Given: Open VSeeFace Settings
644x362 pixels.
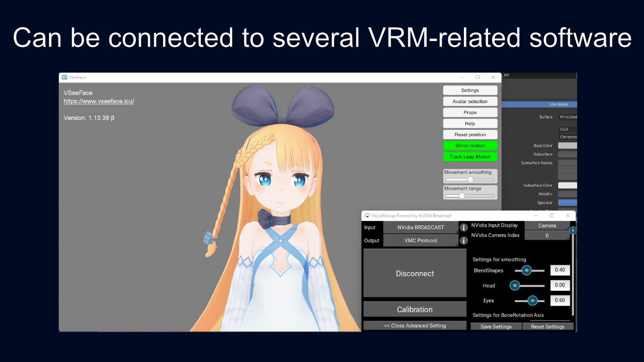Looking at the screenshot, I should 470,90.
